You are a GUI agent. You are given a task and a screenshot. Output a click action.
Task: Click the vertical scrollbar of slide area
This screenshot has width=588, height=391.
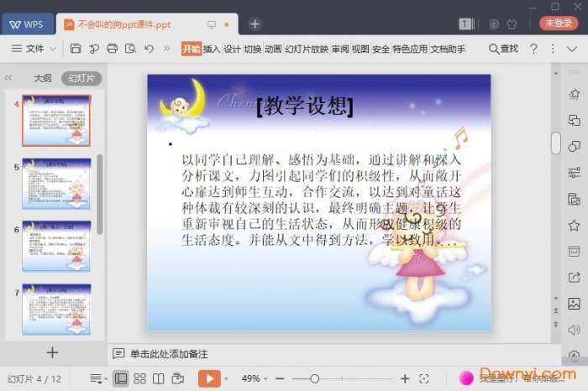pos(556,143)
